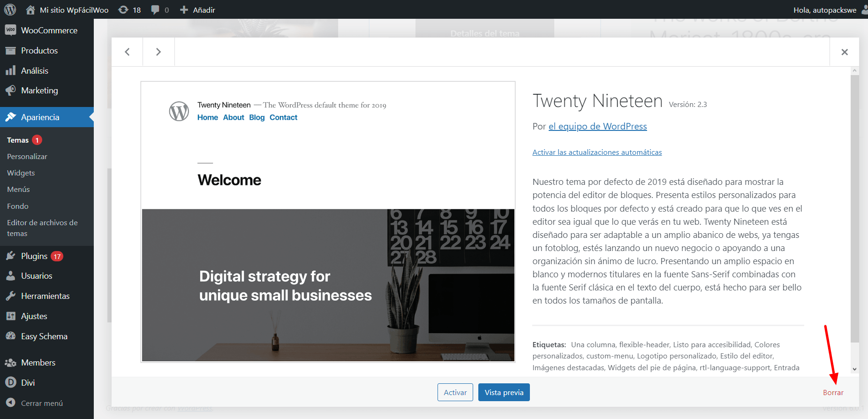Open the Marketing menu
Image resolution: width=868 pixels, height=419 pixels.
point(39,90)
